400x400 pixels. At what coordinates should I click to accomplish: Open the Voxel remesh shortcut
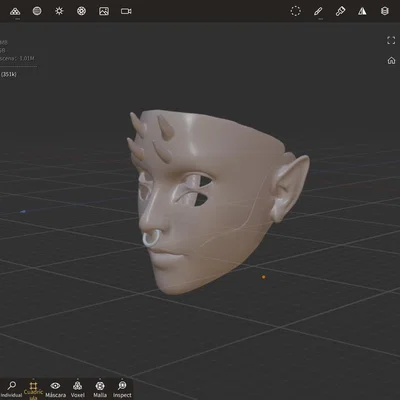click(77, 389)
